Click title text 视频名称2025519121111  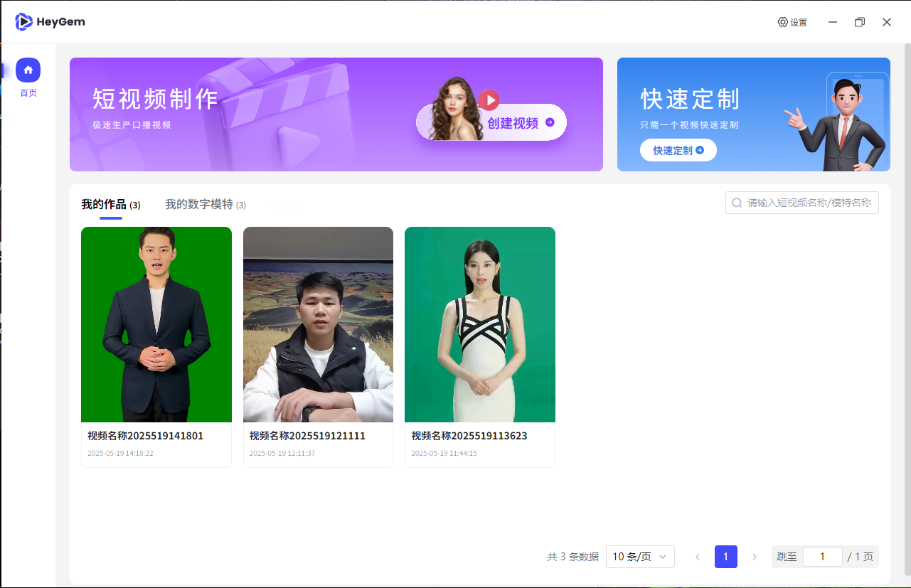click(307, 436)
